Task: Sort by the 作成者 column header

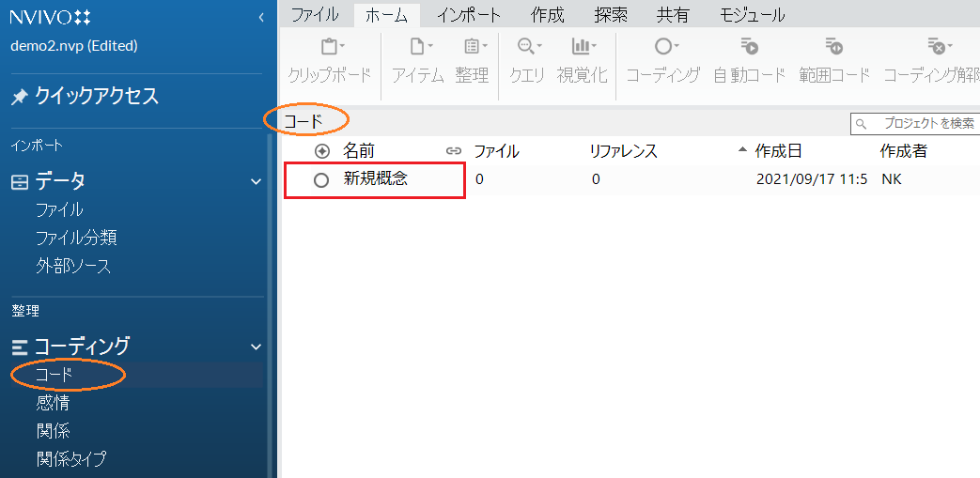Action: (x=903, y=150)
